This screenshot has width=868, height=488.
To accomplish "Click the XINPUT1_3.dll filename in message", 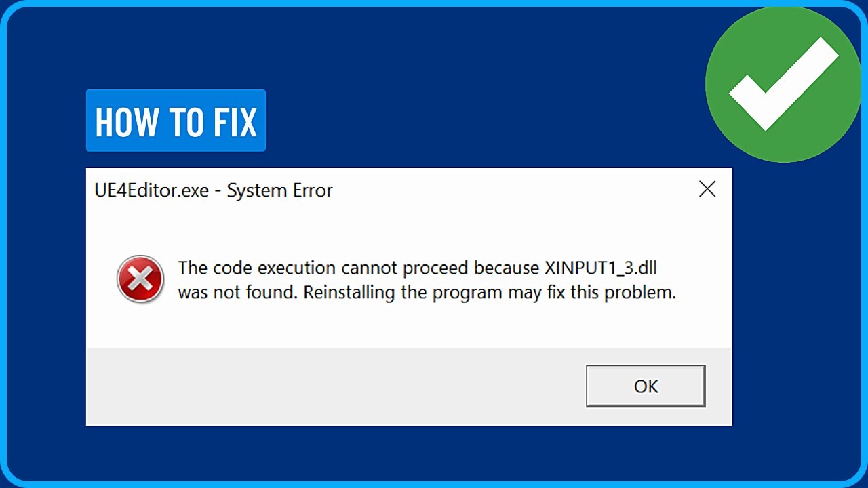I will (x=600, y=268).
